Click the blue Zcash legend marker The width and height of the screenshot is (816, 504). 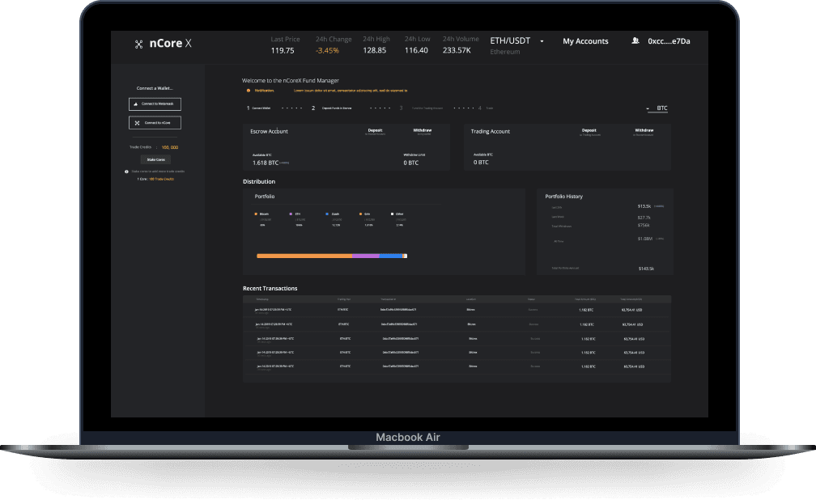click(325, 214)
